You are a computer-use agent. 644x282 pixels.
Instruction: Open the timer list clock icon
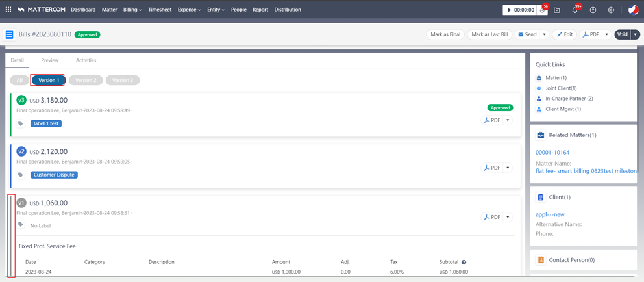click(x=543, y=10)
